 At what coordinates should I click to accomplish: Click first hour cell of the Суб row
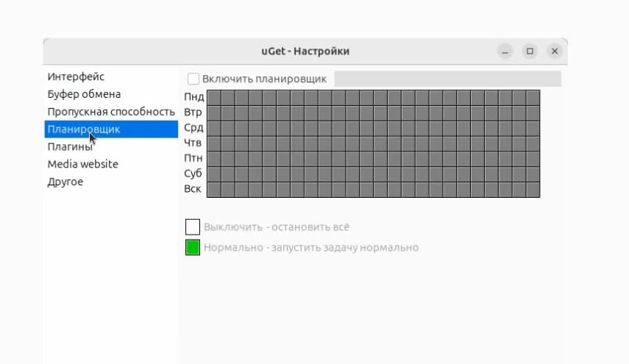tap(214, 174)
